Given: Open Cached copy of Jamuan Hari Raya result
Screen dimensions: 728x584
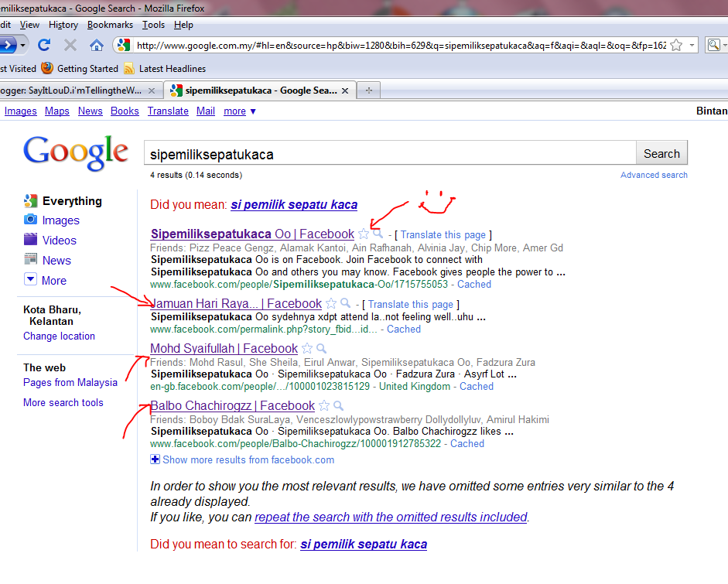Looking at the screenshot, I should click(x=404, y=330).
